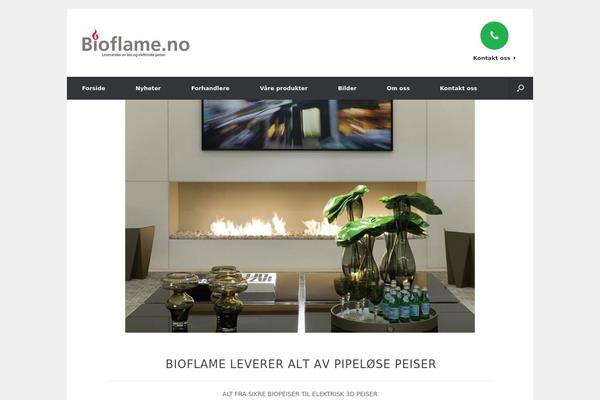Click the green bottles on the tray

[406, 301]
